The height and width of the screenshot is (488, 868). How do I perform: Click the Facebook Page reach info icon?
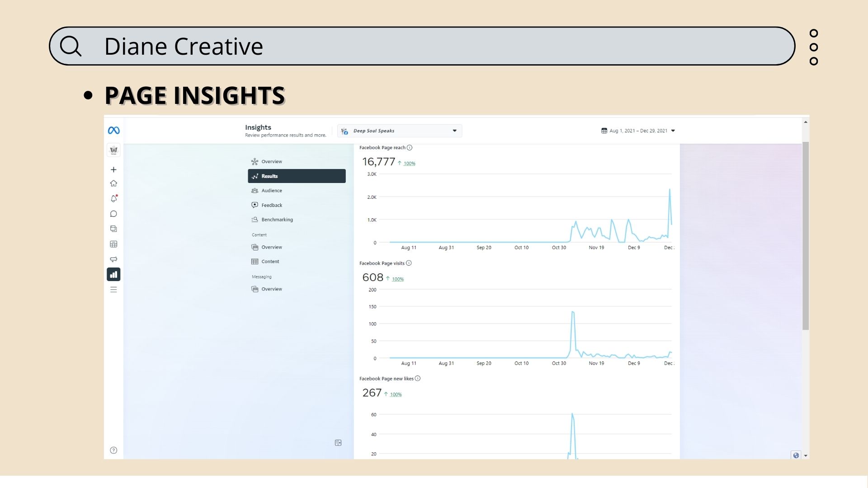tap(410, 148)
